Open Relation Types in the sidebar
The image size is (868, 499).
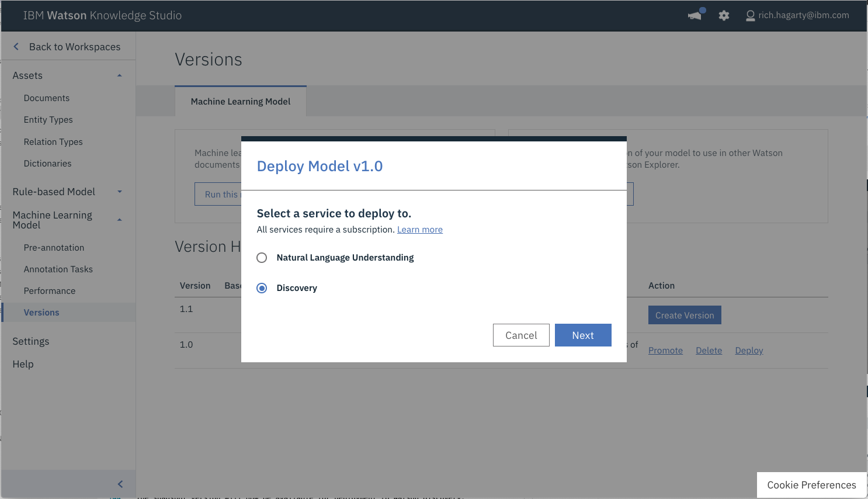click(53, 142)
